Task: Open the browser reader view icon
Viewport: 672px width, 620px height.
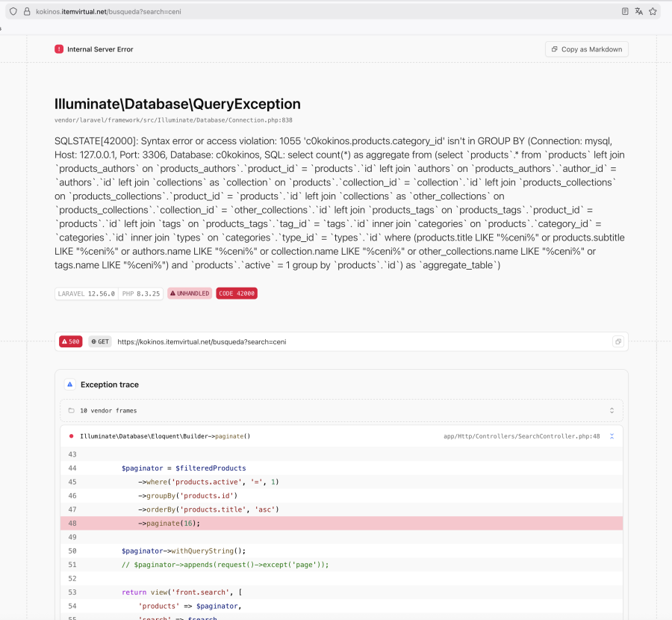Action: click(625, 12)
